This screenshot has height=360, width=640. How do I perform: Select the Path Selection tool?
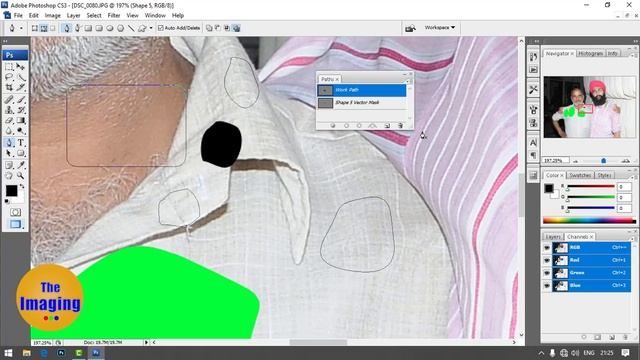tap(9, 153)
